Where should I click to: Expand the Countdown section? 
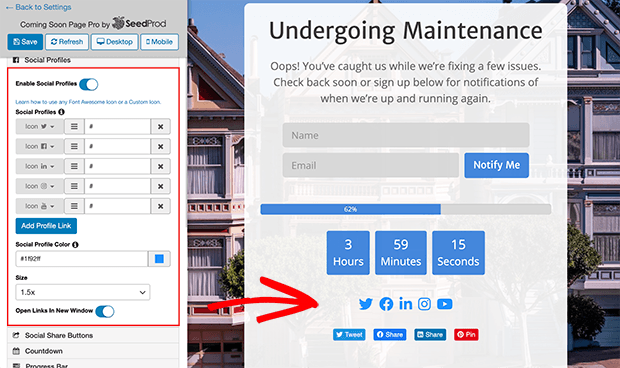coord(93,351)
